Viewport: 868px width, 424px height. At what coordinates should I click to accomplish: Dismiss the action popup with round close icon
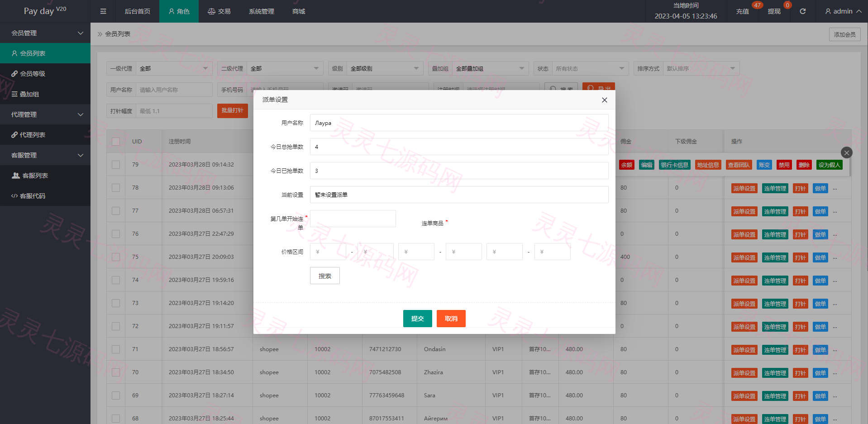[x=846, y=152]
